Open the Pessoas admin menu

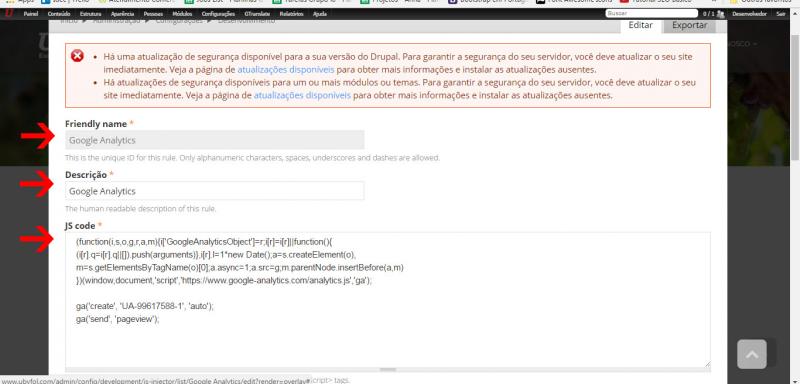(x=153, y=14)
